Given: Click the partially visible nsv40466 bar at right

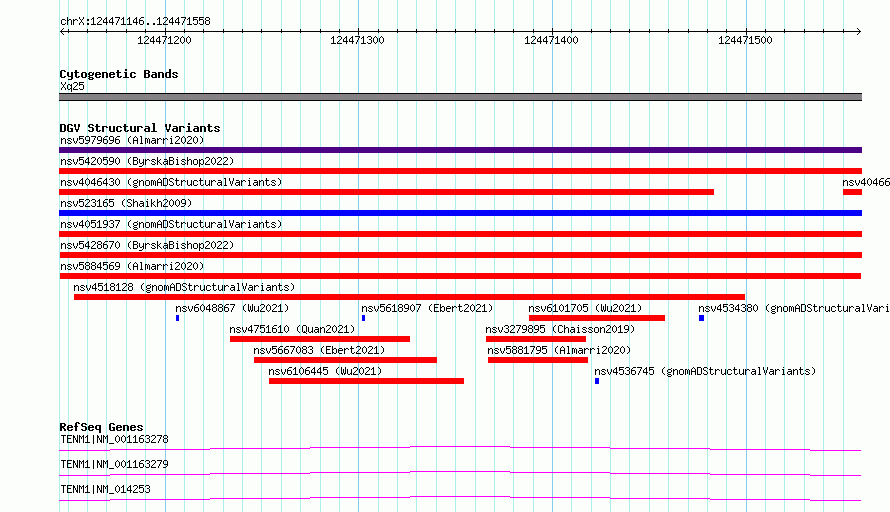Looking at the screenshot, I should point(853,192).
